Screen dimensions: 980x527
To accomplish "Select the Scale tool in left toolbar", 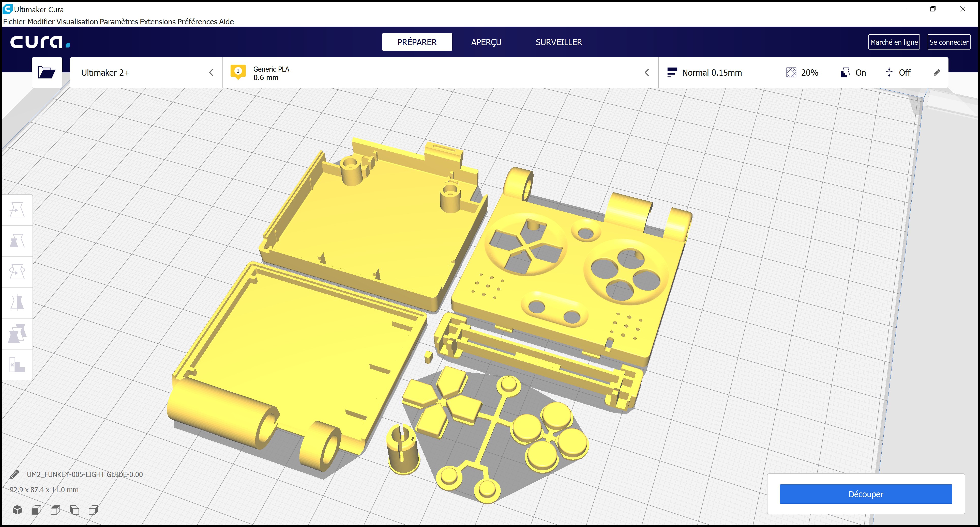I will coord(17,241).
